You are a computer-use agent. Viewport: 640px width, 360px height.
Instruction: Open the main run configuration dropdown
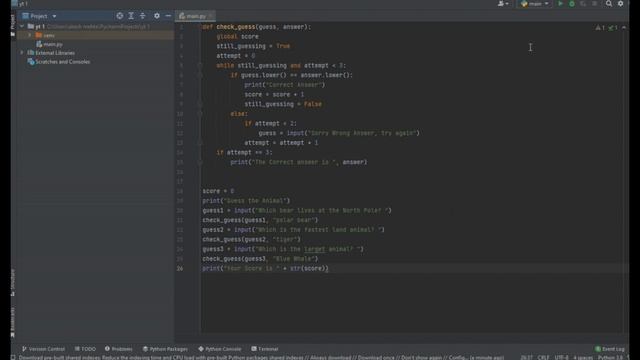point(535,4)
